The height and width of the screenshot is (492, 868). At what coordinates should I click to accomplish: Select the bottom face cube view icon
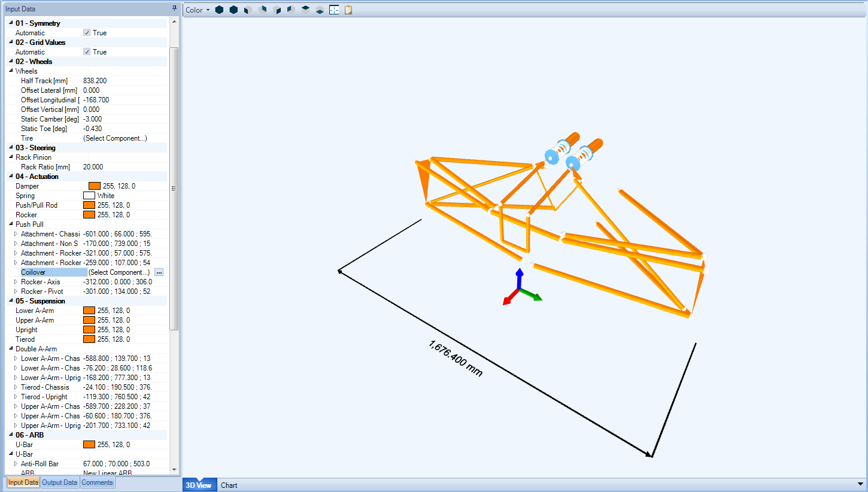click(x=320, y=10)
